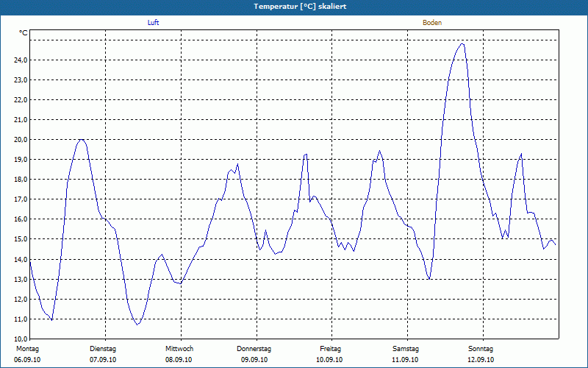This screenshot has height=368, width=588.
Task: Click the date 08.09.10
Action: (179, 360)
